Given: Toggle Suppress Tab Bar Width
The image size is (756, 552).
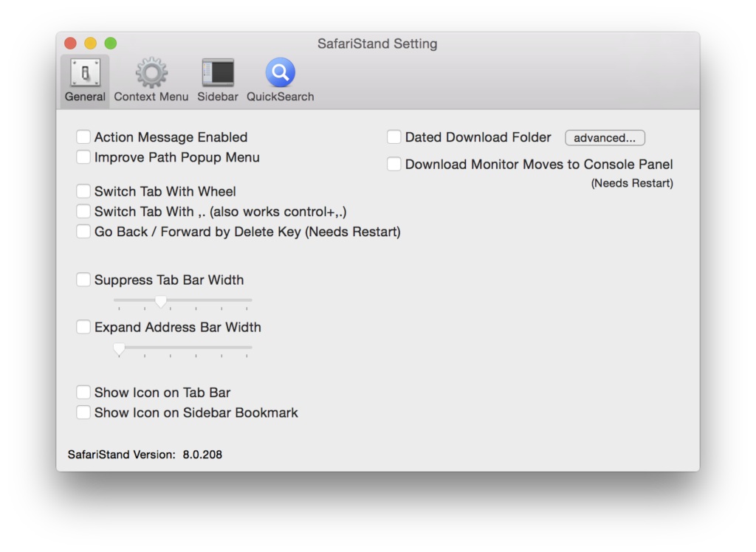Looking at the screenshot, I should coord(83,279).
